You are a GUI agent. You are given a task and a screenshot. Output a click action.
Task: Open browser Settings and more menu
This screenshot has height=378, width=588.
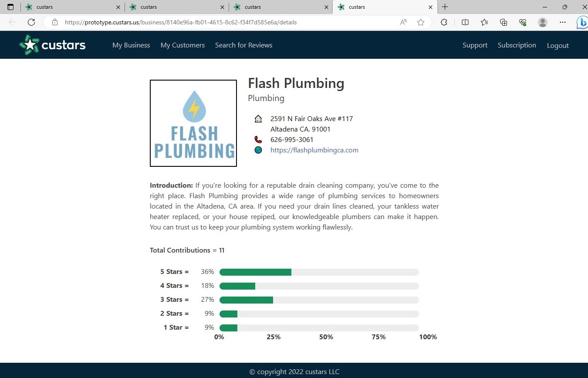(x=563, y=22)
